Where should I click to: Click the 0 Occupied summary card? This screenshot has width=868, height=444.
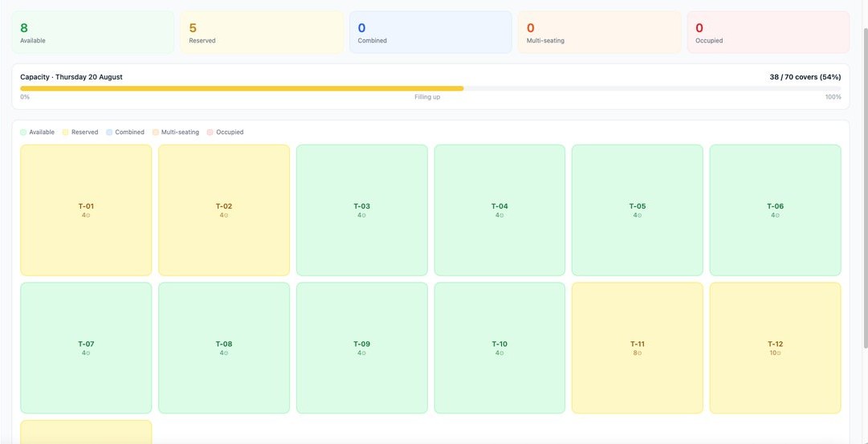point(768,33)
